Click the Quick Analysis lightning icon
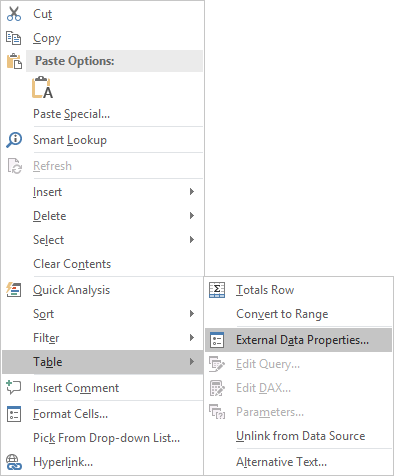The image size is (394, 476). (x=14, y=290)
